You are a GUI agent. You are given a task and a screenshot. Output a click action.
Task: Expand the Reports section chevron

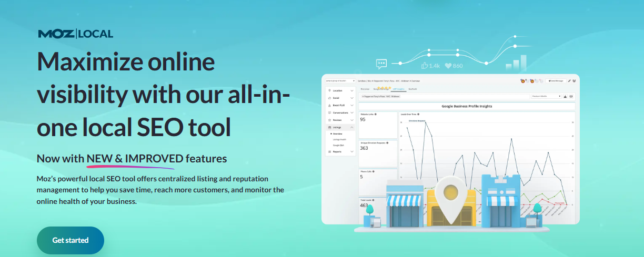pyautogui.click(x=352, y=151)
